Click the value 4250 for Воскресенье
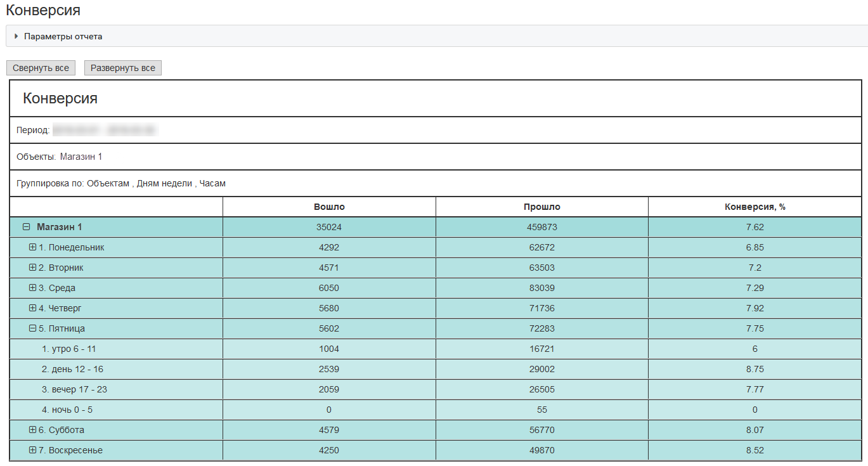Screen dimensions: 868x466 point(329,450)
